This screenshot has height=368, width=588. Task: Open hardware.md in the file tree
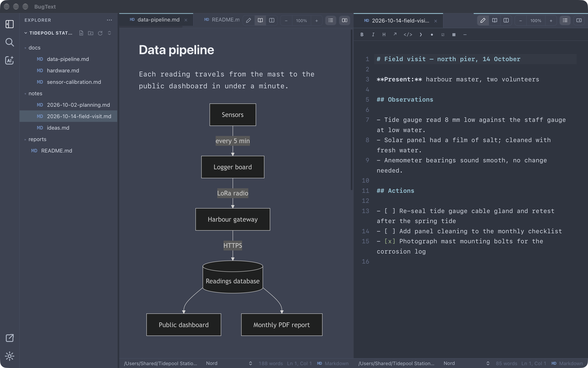(x=68, y=71)
